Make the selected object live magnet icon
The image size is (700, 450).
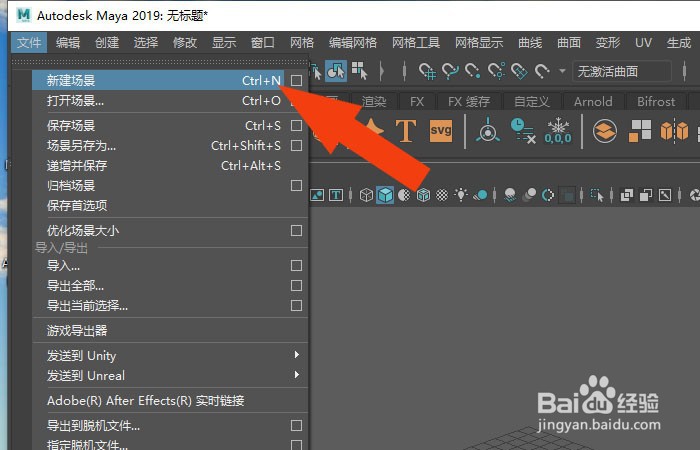(542, 71)
